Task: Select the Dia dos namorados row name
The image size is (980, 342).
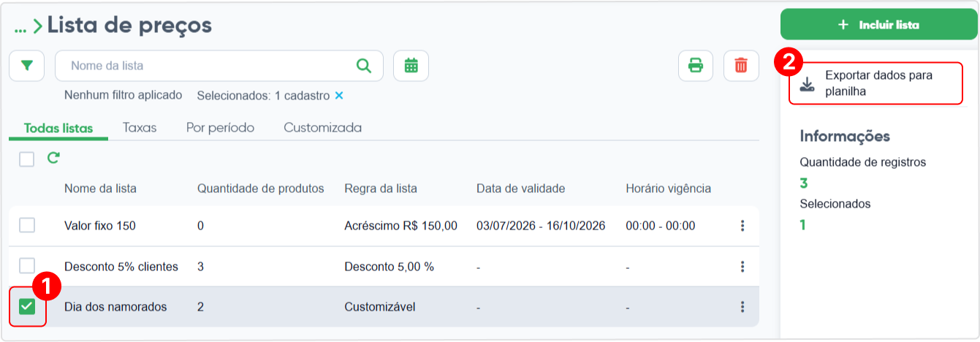Action: coord(115,307)
